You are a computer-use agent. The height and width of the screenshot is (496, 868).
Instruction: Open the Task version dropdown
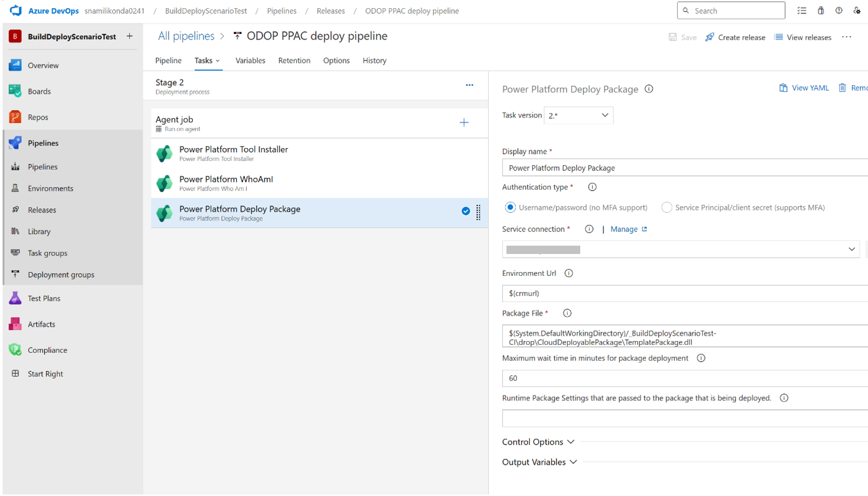(578, 115)
